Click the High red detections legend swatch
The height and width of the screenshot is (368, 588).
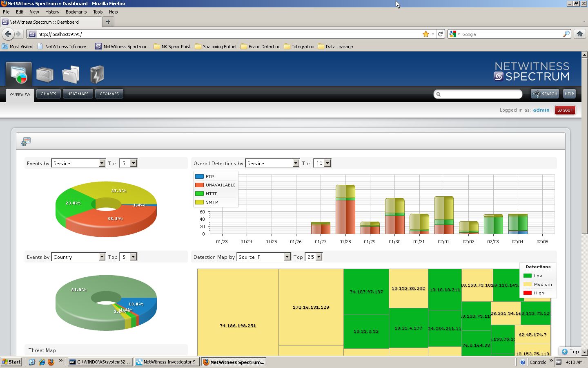[x=528, y=293]
